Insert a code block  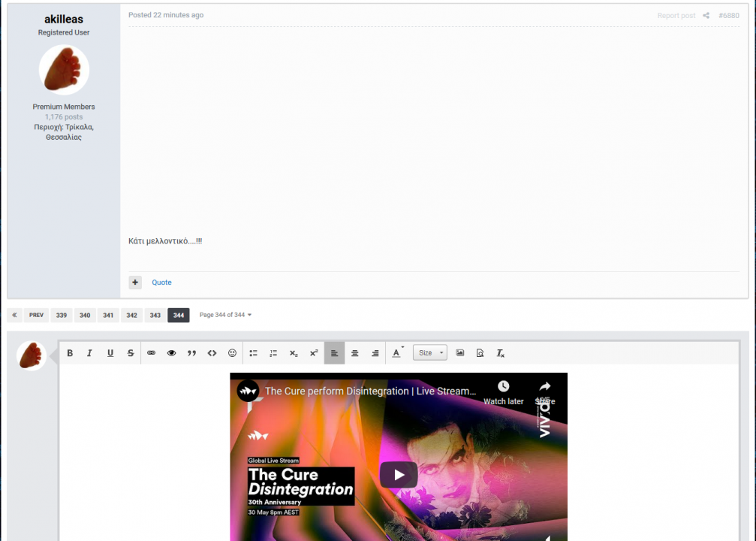point(212,353)
